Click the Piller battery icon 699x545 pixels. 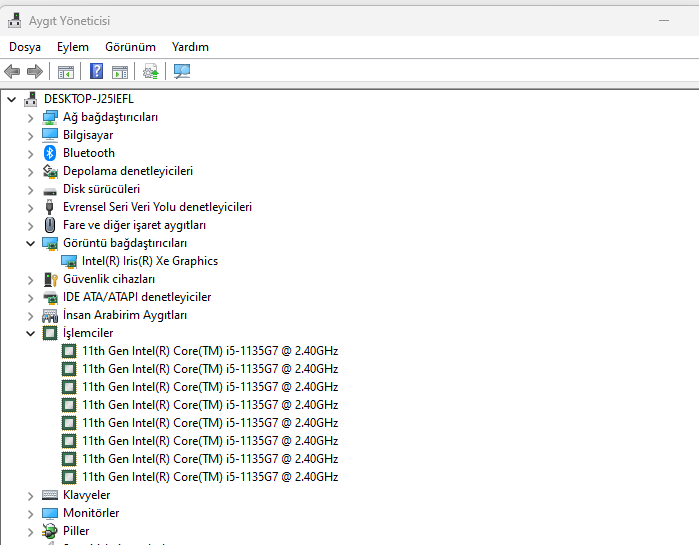pyautogui.click(x=49, y=531)
